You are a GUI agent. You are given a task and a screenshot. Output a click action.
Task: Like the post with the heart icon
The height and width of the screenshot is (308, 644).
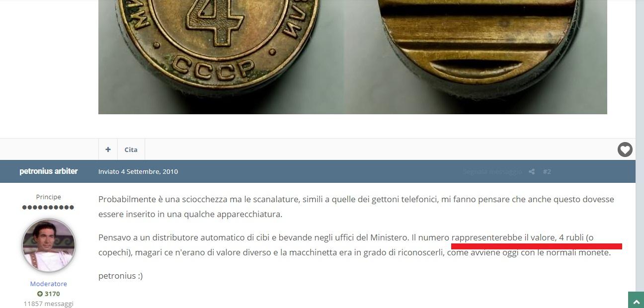pyautogui.click(x=625, y=150)
